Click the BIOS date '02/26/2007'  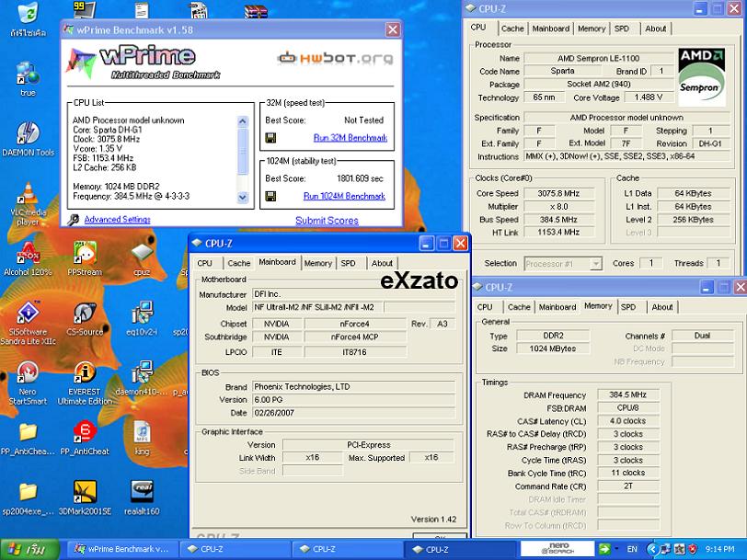tap(353, 413)
